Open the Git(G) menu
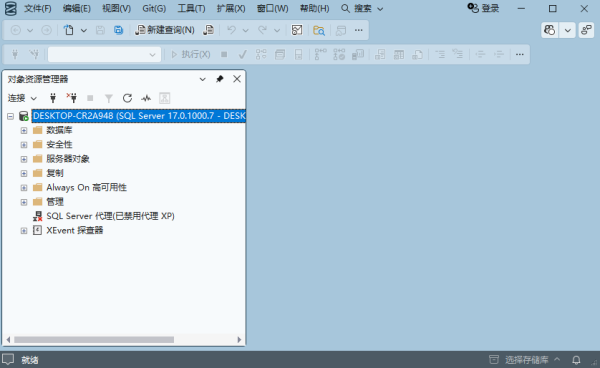The width and height of the screenshot is (600, 368). [154, 8]
